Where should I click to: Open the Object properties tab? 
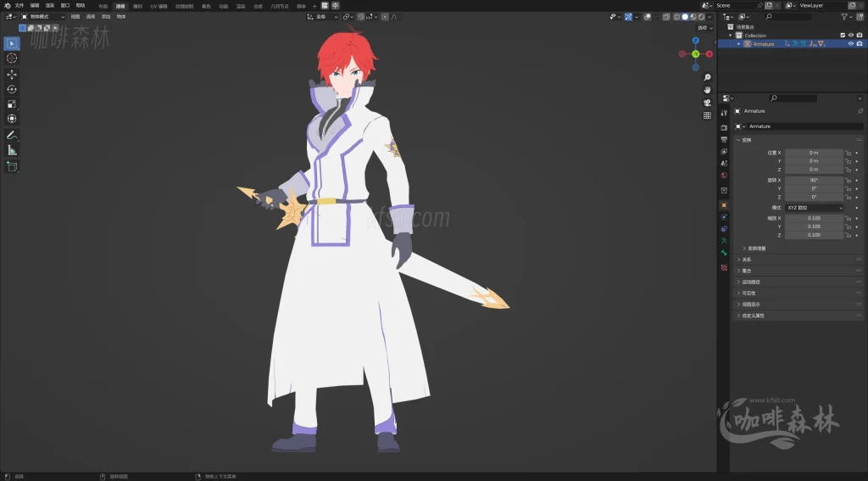tap(724, 205)
